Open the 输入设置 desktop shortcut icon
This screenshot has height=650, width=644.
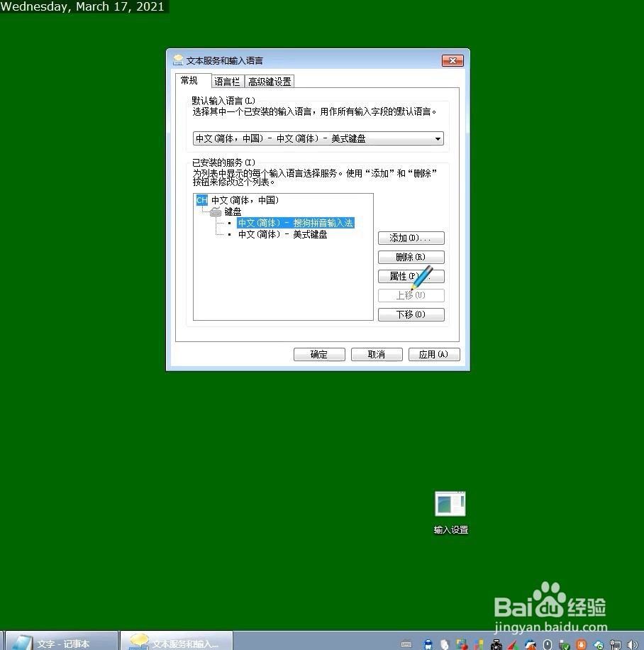tap(450, 504)
